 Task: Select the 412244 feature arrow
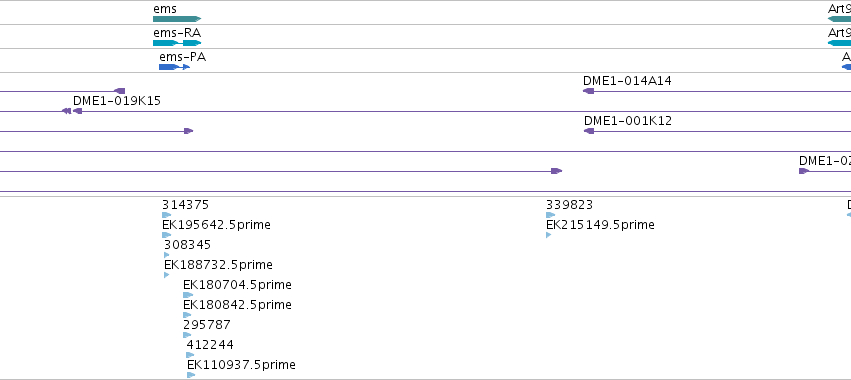pos(190,355)
